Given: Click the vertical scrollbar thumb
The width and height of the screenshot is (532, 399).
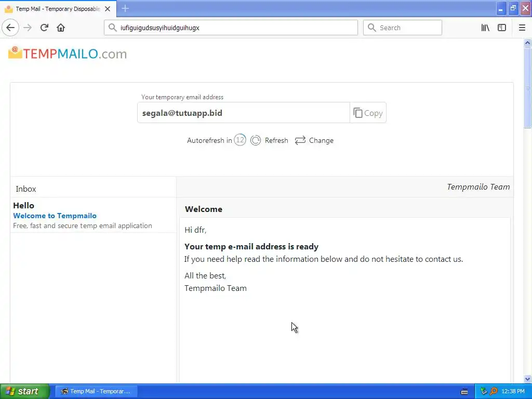Looking at the screenshot, I should point(527,87).
